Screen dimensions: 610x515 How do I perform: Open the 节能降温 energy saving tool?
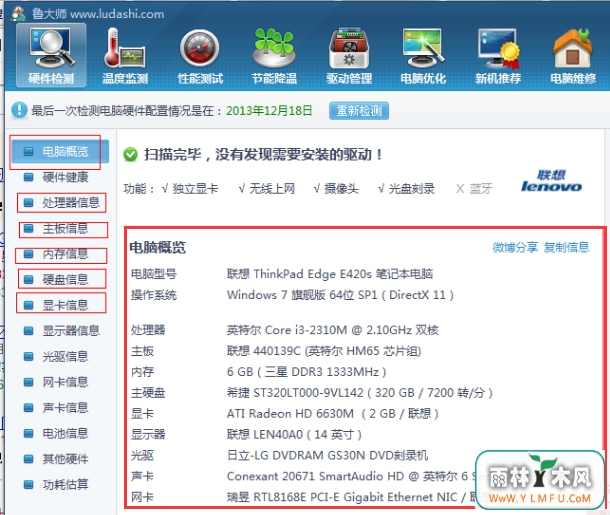(x=274, y=55)
